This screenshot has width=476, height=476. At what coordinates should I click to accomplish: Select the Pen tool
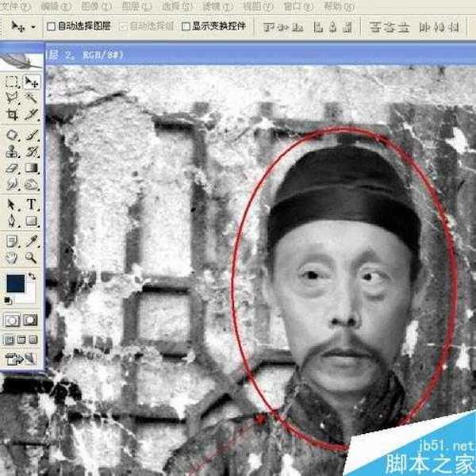(x=12, y=221)
